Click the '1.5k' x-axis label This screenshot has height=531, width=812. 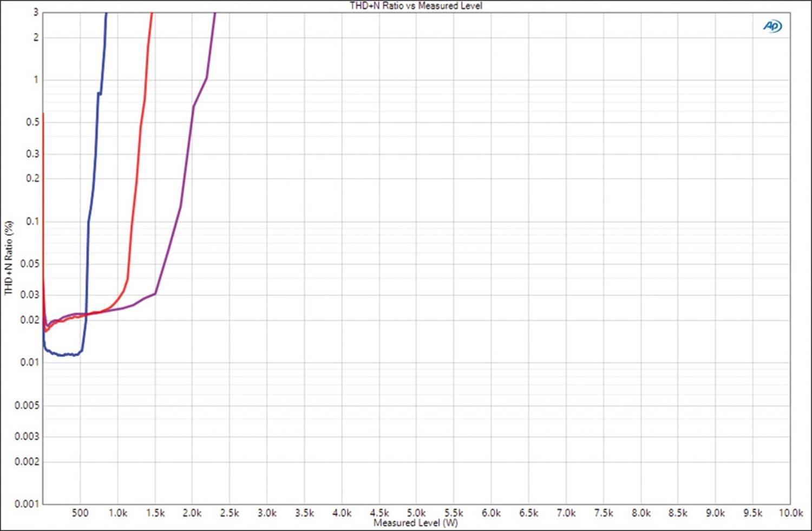(x=155, y=513)
